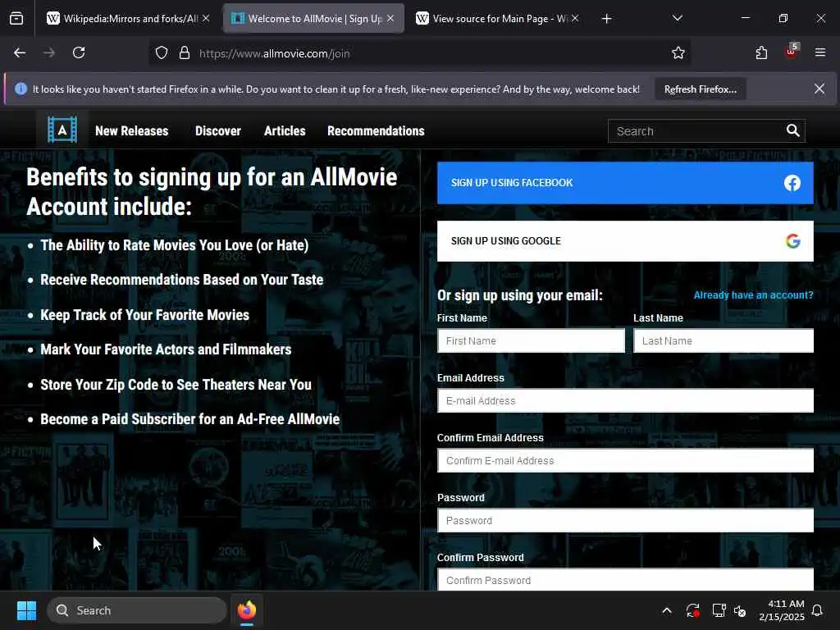
Task: Close the Wikipedia Mirrors and forks tab
Action: click(206, 18)
